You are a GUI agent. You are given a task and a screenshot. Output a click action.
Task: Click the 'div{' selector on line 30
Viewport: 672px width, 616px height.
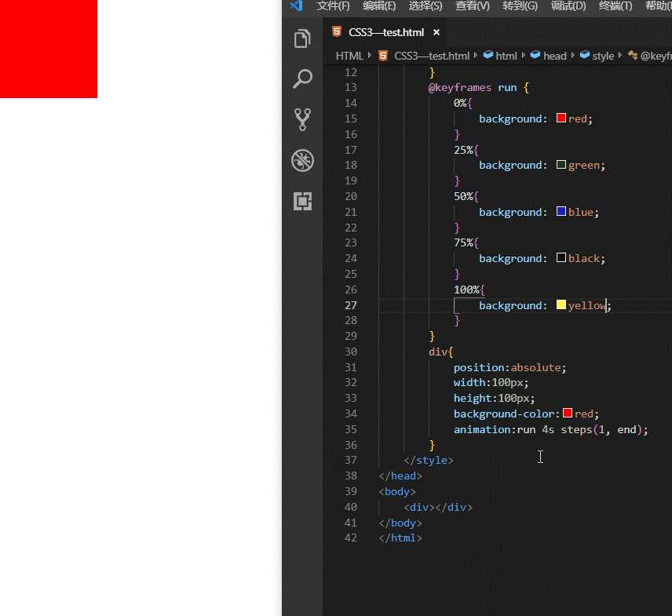pyautogui.click(x=440, y=352)
